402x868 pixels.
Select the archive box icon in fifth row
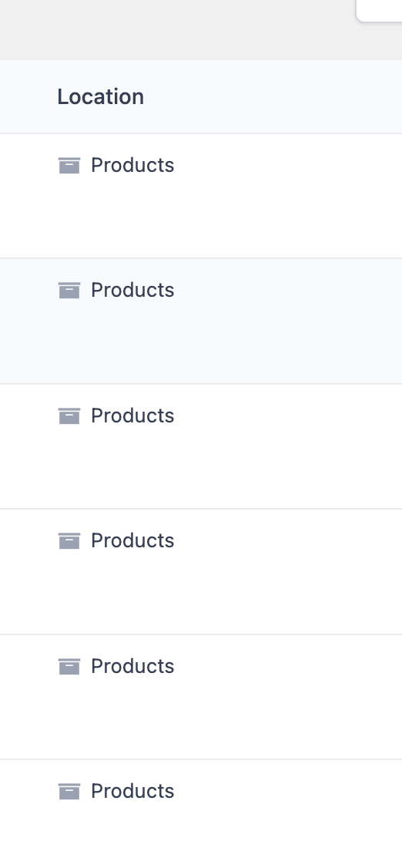coord(69,667)
